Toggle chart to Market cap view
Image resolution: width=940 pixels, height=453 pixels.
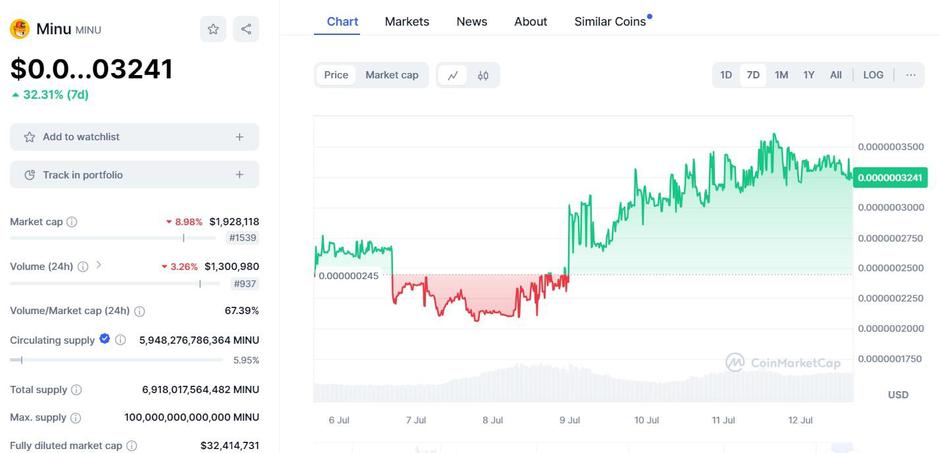pyautogui.click(x=392, y=75)
